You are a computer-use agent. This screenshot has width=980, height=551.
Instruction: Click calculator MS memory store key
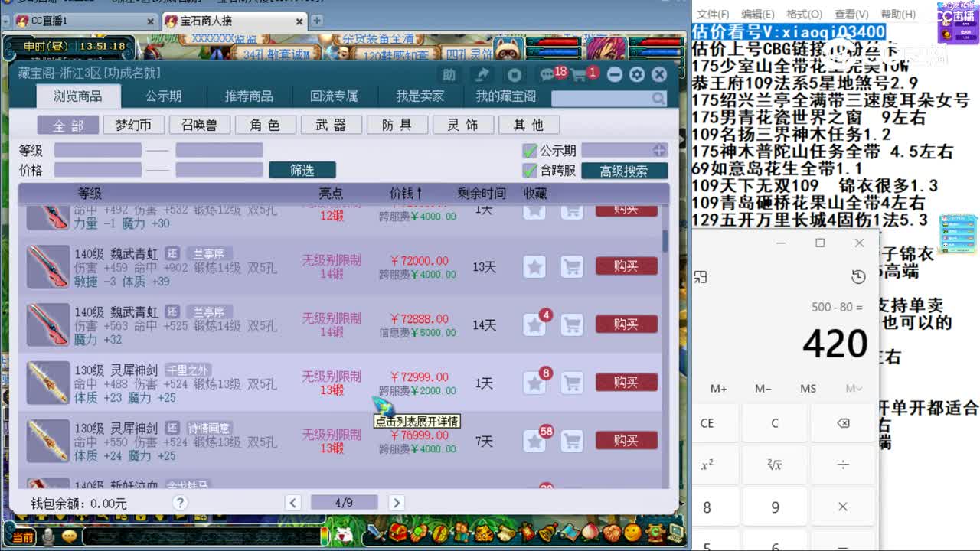[x=808, y=389]
